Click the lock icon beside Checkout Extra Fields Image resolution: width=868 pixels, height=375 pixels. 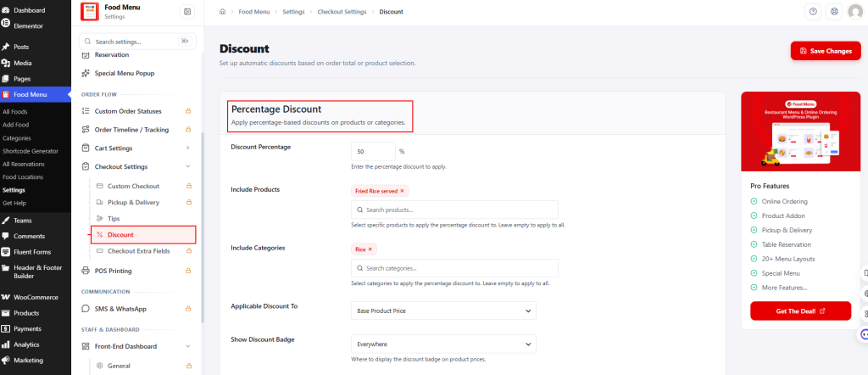188,251
